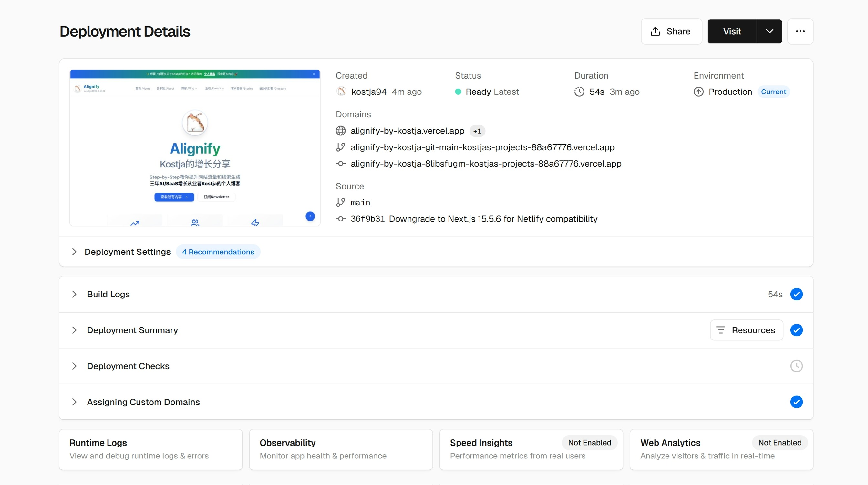Viewport: 868px width, 485px height.
Task: Open the three-dots more options menu
Action: (x=800, y=31)
